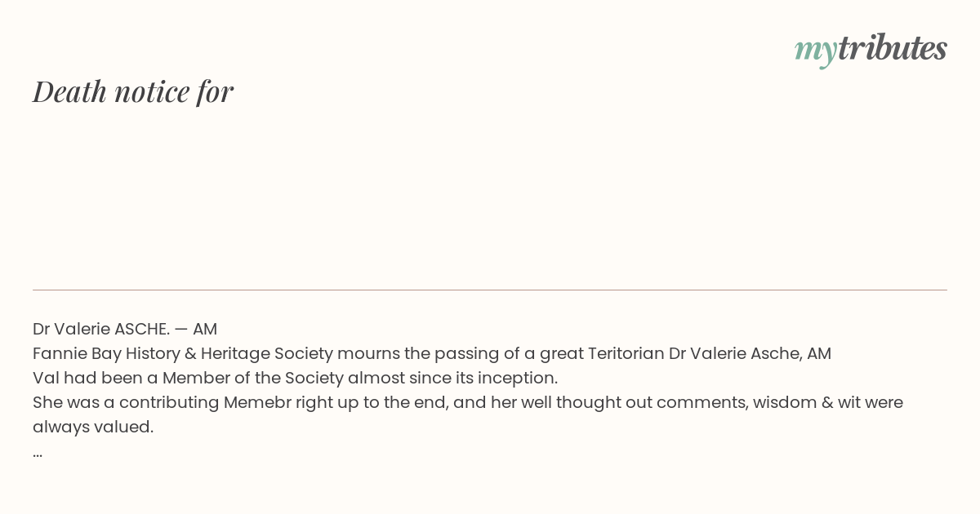Screen dimensions: 980x514
Task: Click "Dr Valerie Asche, AM" ending the second line
Action: [750, 353]
